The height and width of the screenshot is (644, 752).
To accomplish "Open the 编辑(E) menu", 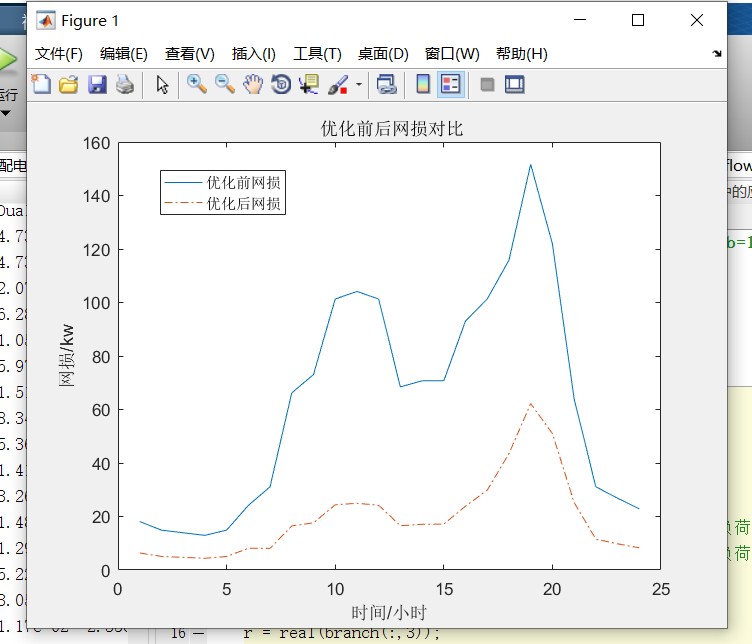I will (124, 54).
